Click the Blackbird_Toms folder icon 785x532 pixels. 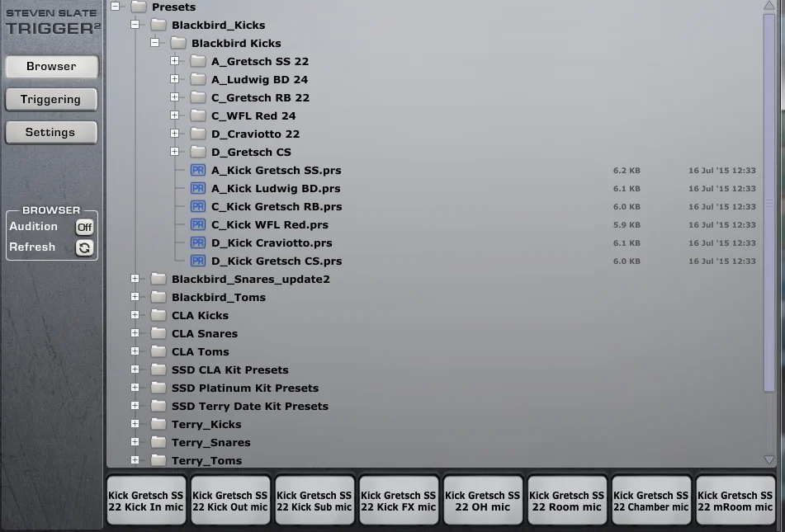tap(158, 297)
